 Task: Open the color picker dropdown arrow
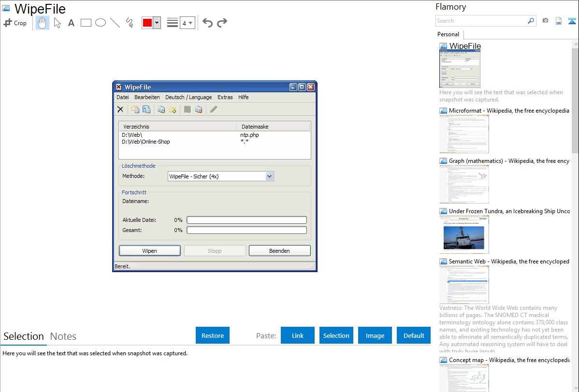(x=157, y=23)
